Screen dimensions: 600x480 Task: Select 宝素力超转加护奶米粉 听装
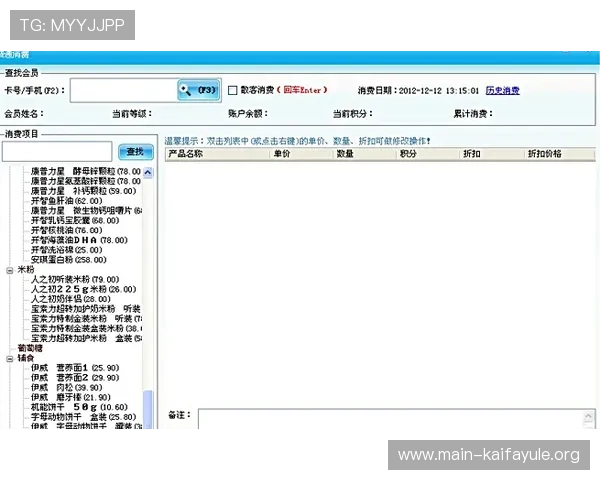pyautogui.click(x=86, y=309)
